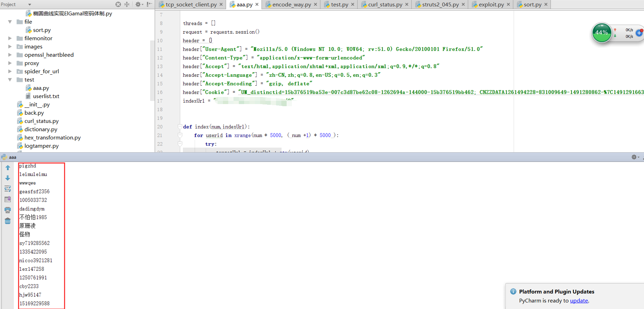This screenshot has height=309, width=644.
Task: Switch to struts2_045.py tab
Action: click(x=440, y=5)
